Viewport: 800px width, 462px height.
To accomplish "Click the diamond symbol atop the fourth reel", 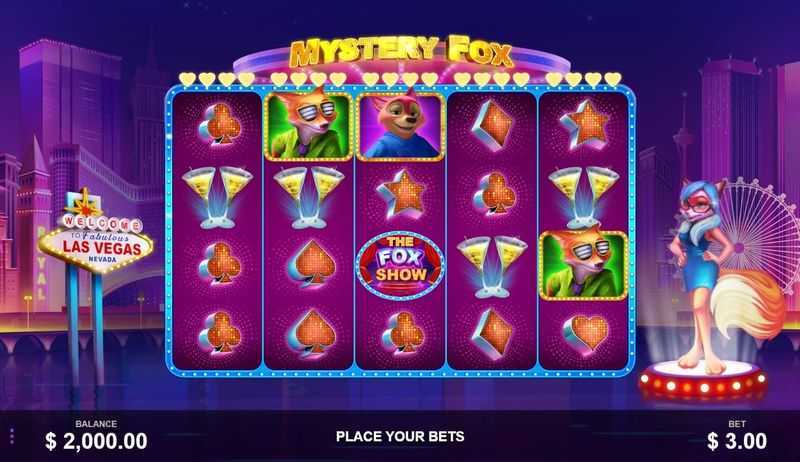I will tap(491, 125).
